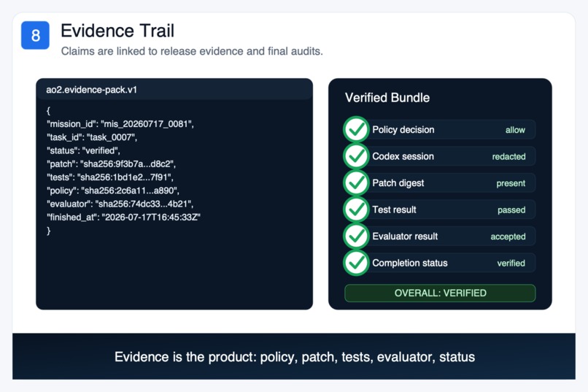Select the ao2.evidence-pack.v1 file header
The height and width of the screenshot is (392, 588).
tap(174, 90)
